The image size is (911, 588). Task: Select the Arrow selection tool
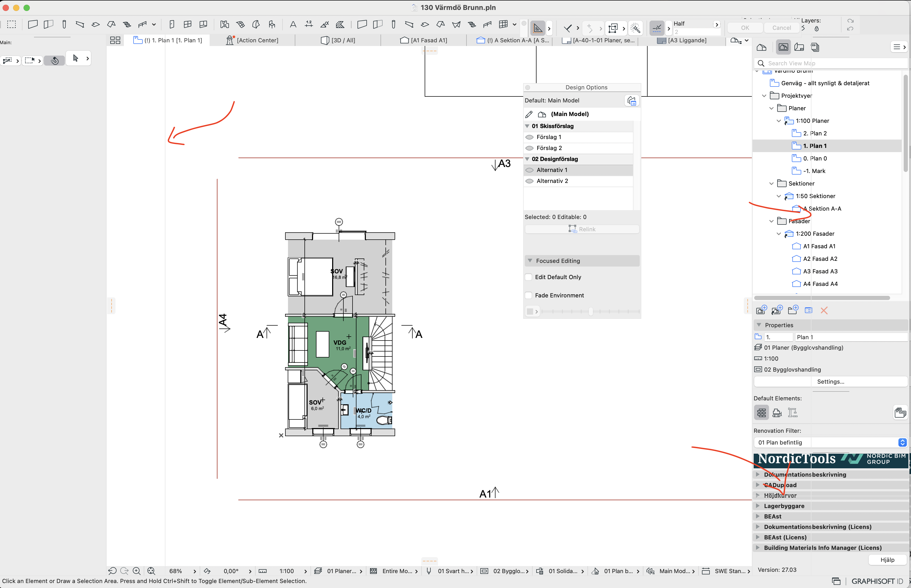click(76, 58)
